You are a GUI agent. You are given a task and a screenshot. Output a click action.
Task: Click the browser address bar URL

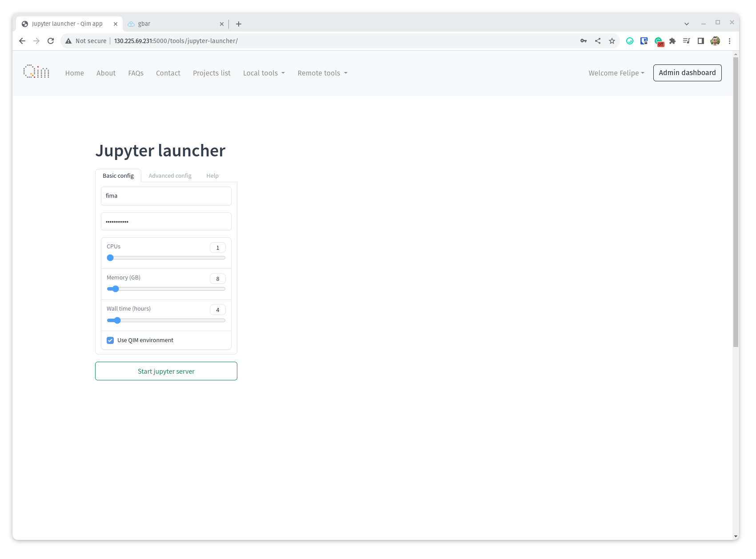[x=176, y=41]
